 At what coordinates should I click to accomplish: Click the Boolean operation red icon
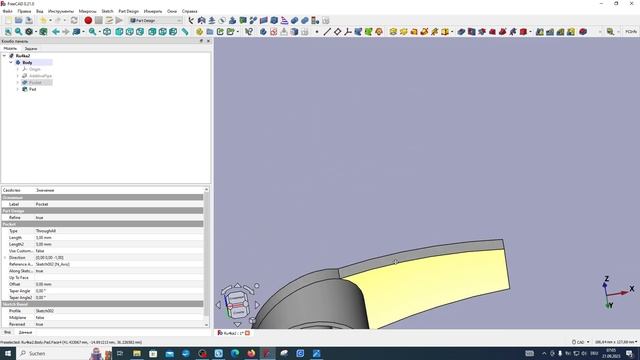pos(583,31)
